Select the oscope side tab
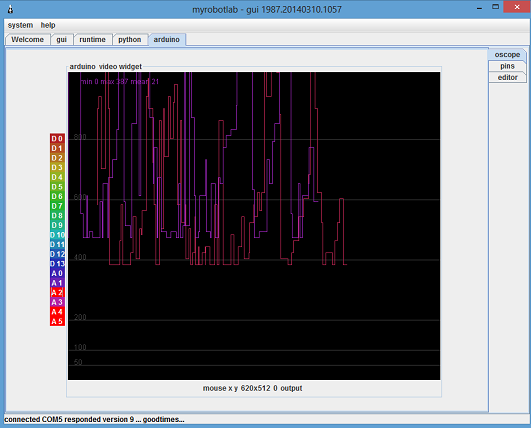531x428 pixels. [x=507, y=55]
